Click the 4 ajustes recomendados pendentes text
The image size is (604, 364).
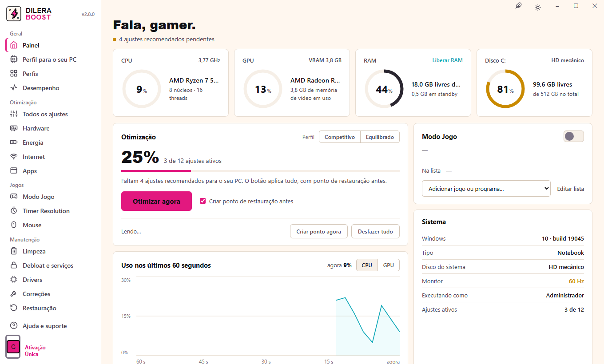(167, 39)
